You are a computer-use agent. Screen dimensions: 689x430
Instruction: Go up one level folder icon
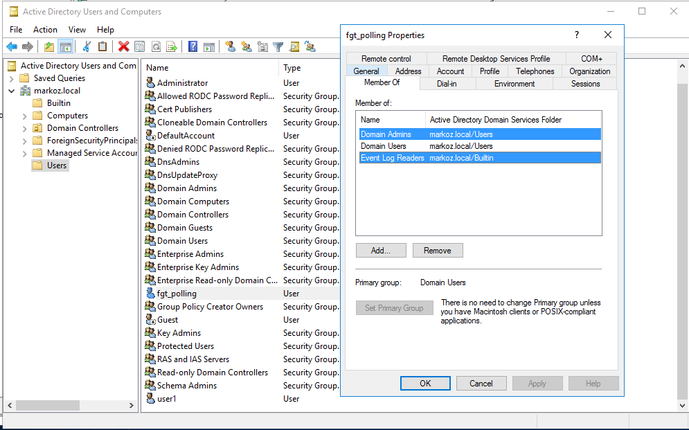pos(49,47)
